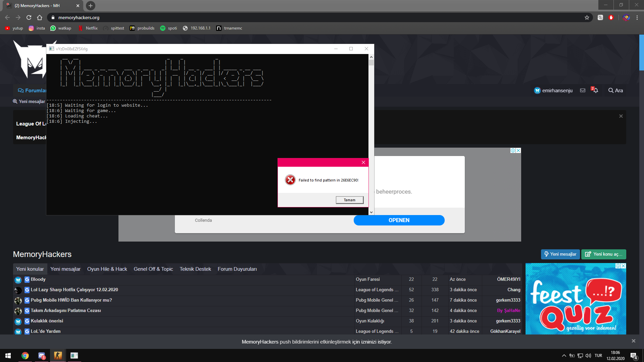Open the yutup YouTube bookmark
This screenshot has height=362, width=644.
click(x=14, y=28)
